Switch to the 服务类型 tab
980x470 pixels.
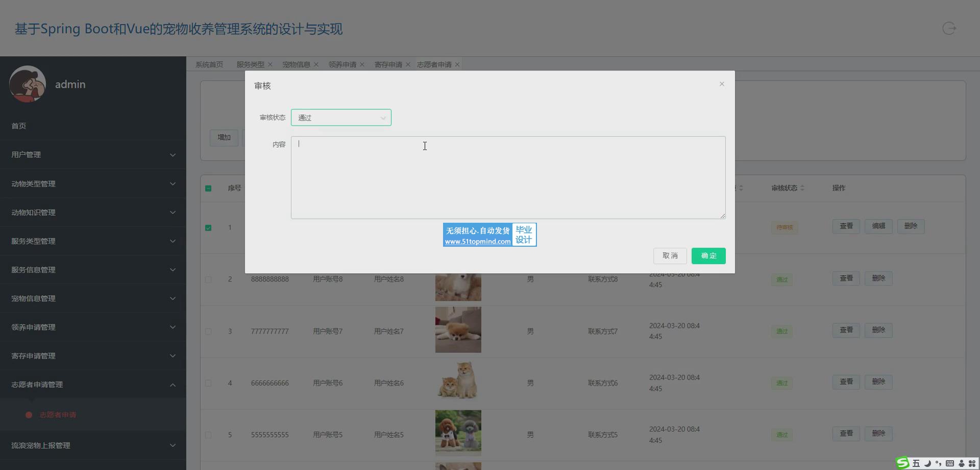click(x=250, y=64)
